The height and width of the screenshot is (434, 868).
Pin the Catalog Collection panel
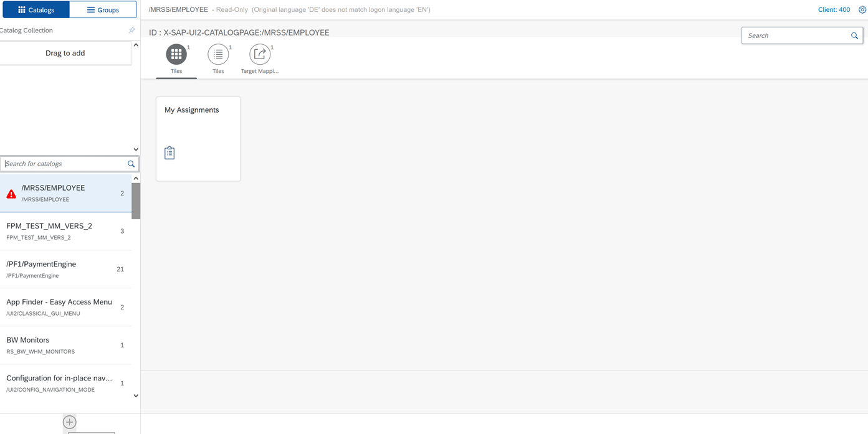(131, 31)
